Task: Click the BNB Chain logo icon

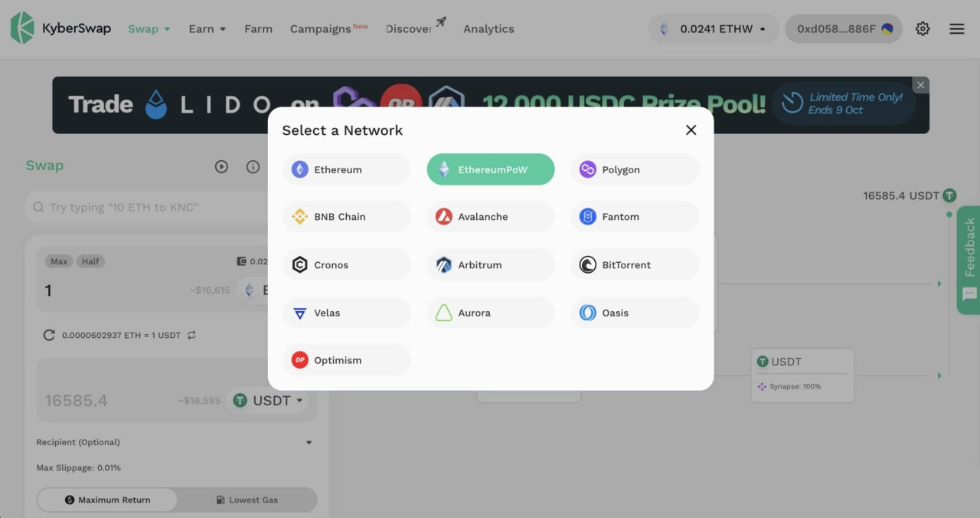Action: click(x=300, y=217)
